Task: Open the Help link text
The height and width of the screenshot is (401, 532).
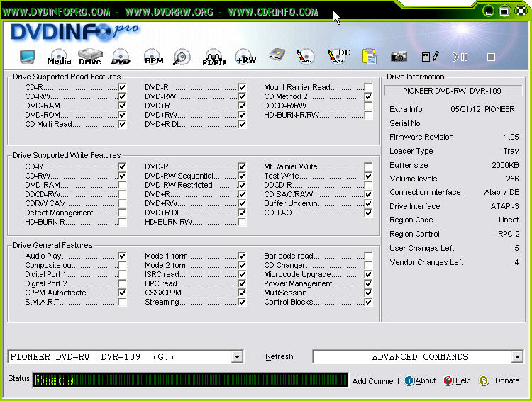Action: 462,380
